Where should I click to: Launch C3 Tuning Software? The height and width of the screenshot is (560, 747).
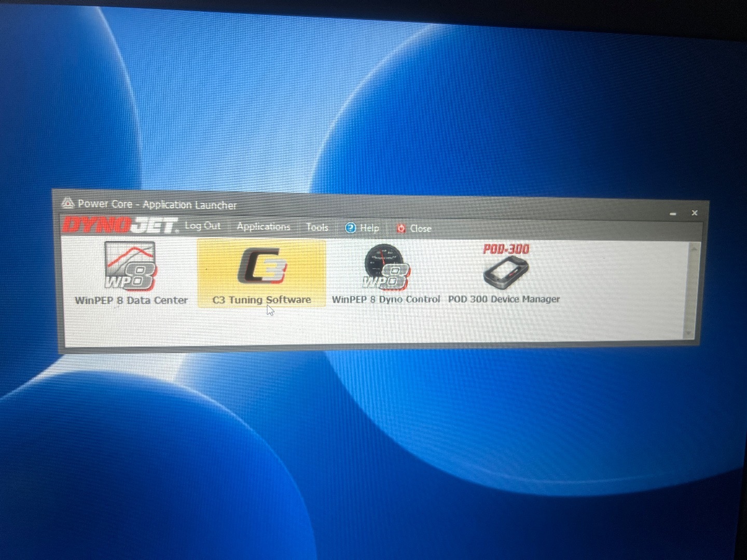pyautogui.click(x=261, y=273)
